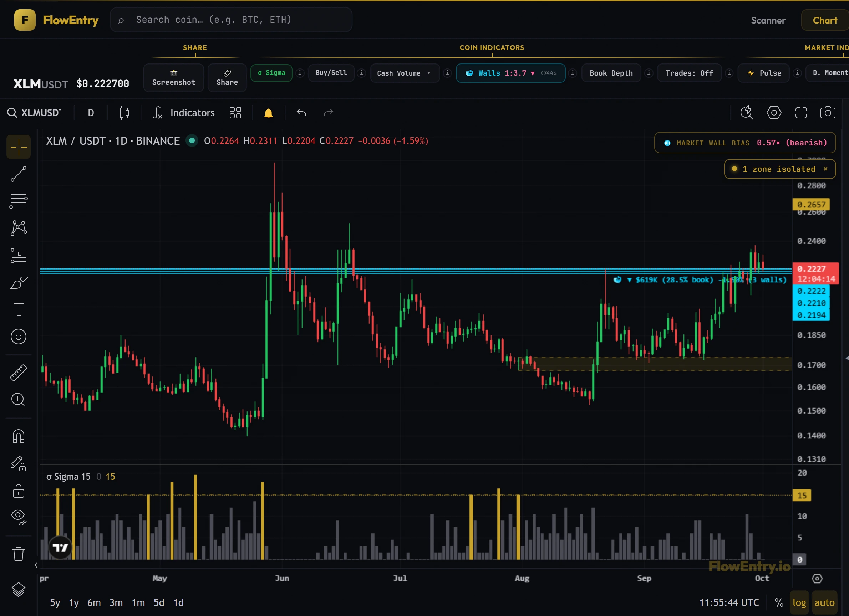Toggle the Pulse market indicator

(764, 73)
